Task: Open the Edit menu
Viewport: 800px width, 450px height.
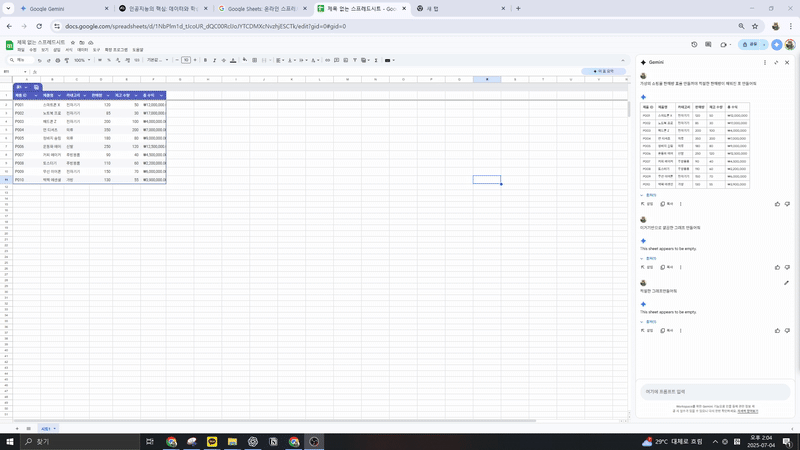Action: click(33, 50)
